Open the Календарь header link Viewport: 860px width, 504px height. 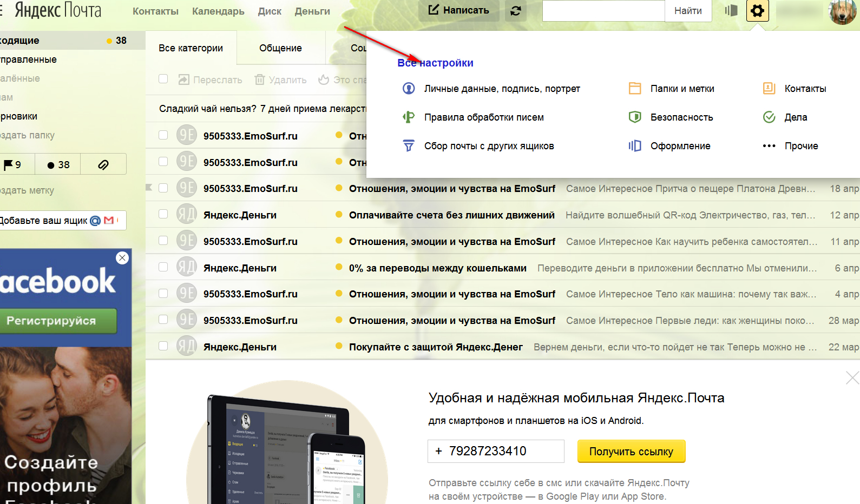point(218,11)
